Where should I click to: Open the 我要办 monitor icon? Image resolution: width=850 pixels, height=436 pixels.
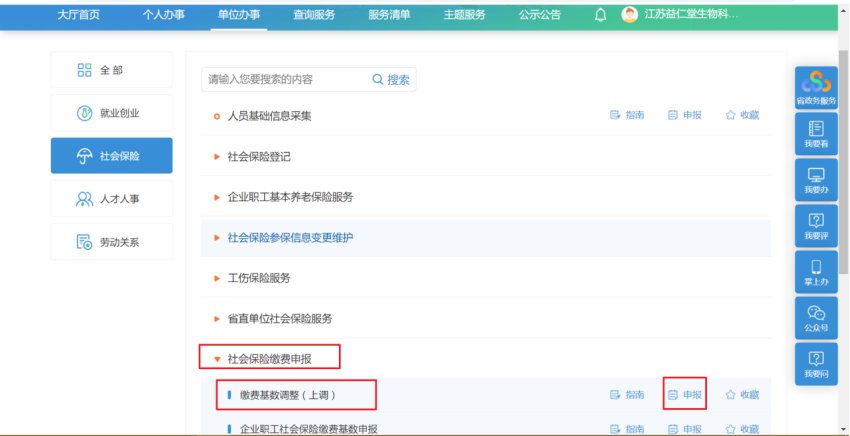[x=818, y=179]
